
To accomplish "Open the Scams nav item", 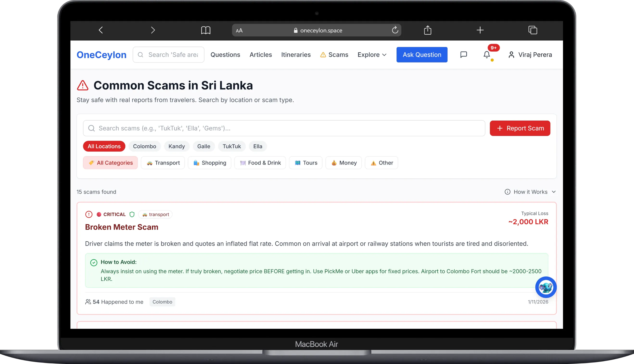I will point(334,55).
